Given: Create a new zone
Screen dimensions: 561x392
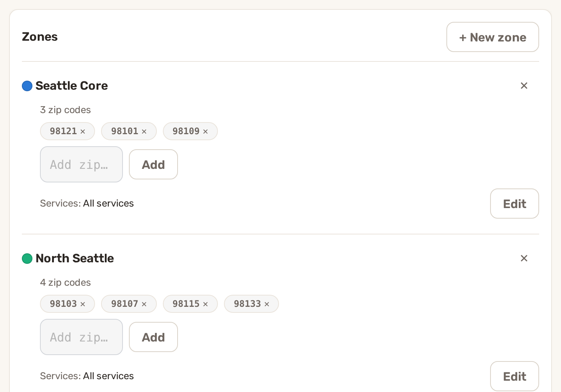Looking at the screenshot, I should tap(493, 37).
